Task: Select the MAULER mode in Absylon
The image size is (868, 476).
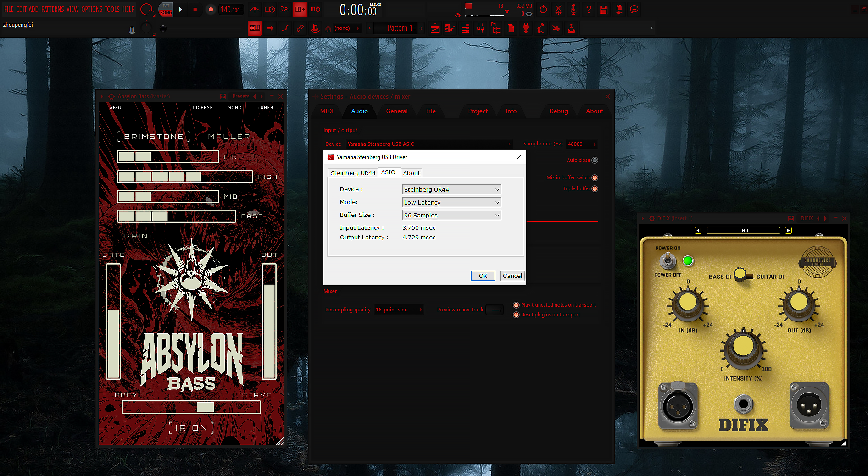Action: click(x=229, y=137)
